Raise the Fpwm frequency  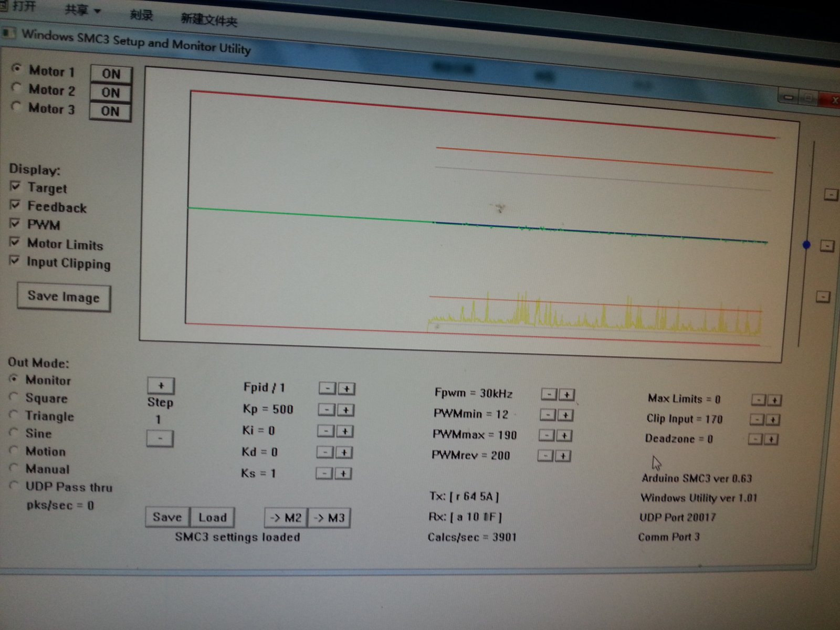click(x=566, y=395)
